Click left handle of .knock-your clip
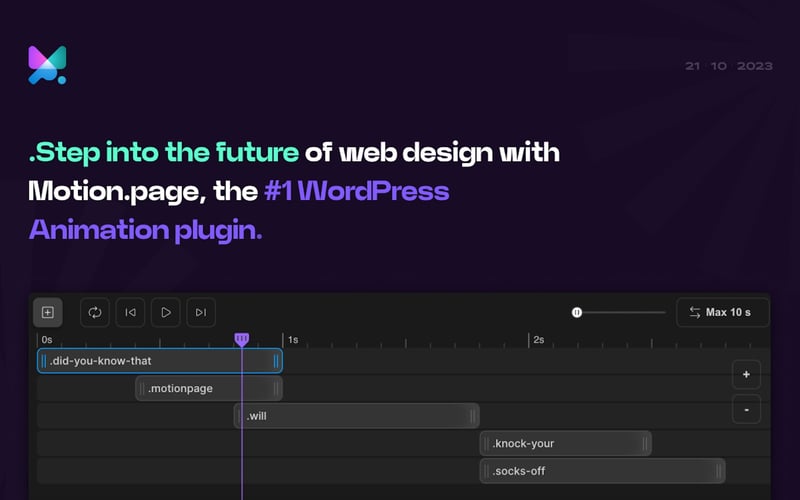The height and width of the screenshot is (500, 800). (486, 444)
